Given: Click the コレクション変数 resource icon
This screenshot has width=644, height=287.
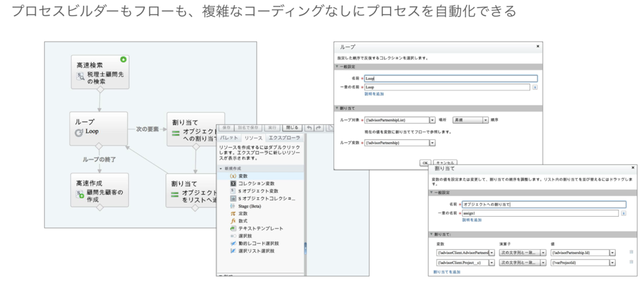Looking at the screenshot, I should 233,183.
